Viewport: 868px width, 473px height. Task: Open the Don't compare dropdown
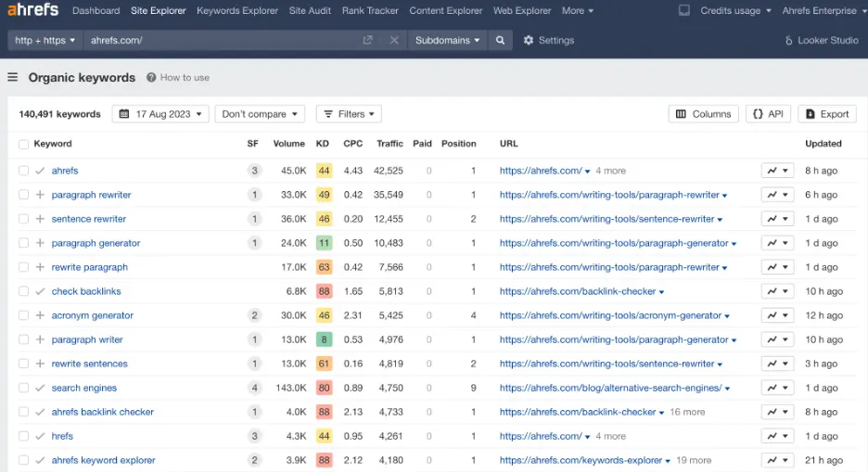(261, 114)
